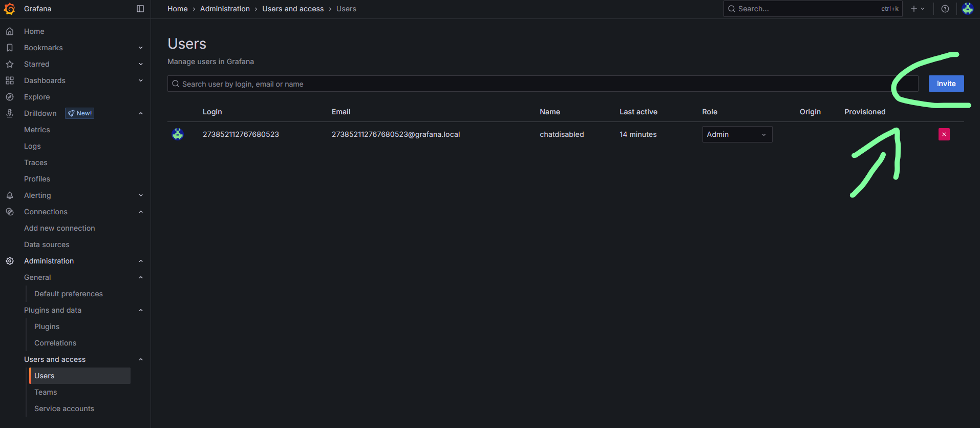Click Users and access breadcrumb
Viewport: 980px width, 428px height.
tap(293, 9)
